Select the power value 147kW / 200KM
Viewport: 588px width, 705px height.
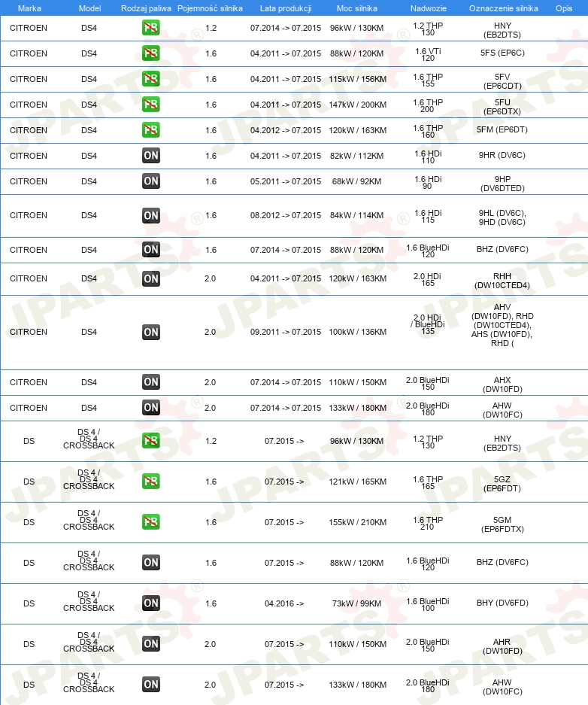(x=358, y=105)
